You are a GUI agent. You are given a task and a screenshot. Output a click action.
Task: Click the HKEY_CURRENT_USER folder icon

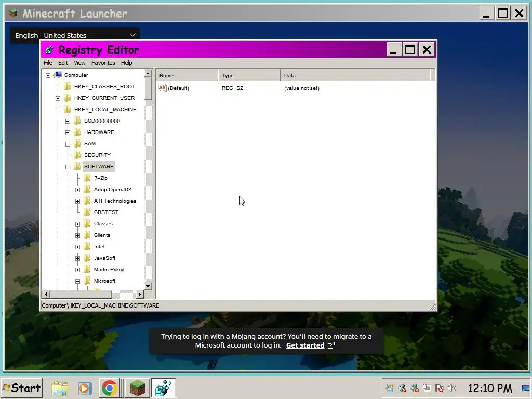[67, 98]
